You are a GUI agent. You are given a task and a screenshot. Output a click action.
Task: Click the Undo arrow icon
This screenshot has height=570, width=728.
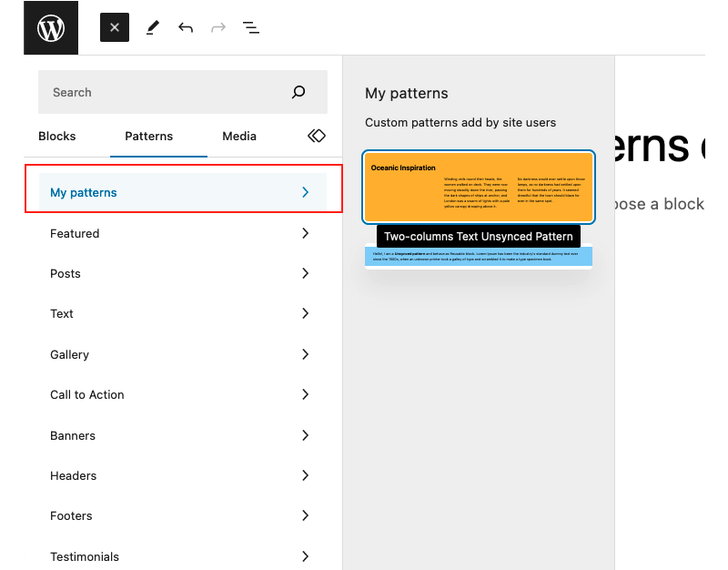[186, 27]
